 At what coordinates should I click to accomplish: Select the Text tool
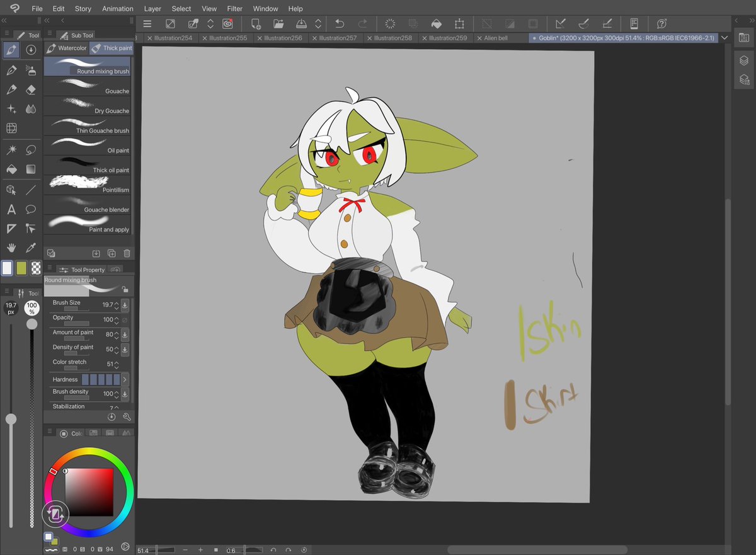coord(11,209)
